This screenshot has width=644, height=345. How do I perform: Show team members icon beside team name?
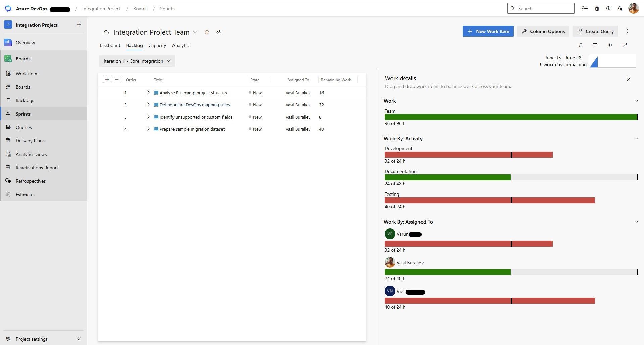(218, 32)
